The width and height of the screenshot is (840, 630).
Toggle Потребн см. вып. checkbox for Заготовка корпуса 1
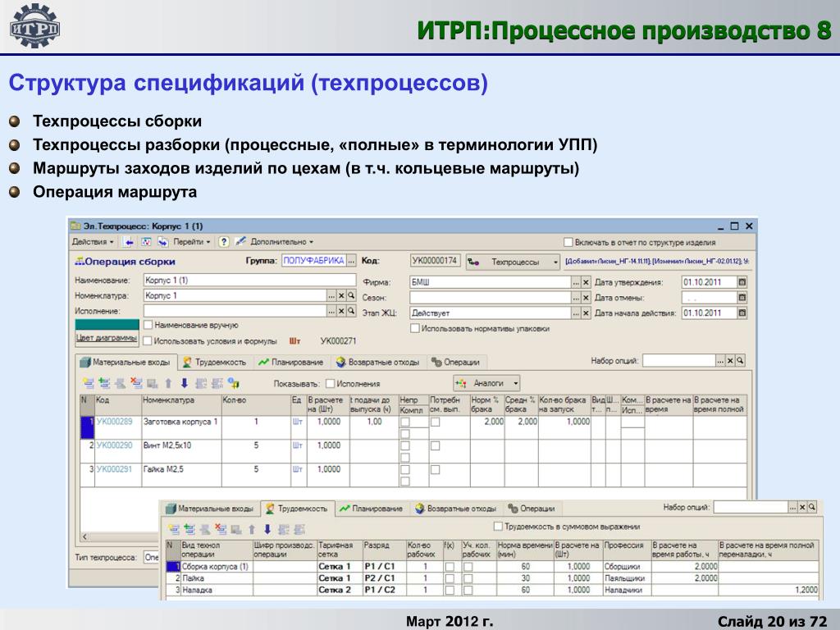(435, 422)
